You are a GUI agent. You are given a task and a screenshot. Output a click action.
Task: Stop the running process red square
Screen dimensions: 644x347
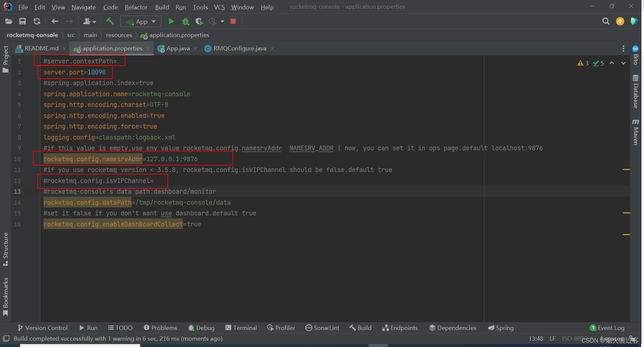(x=233, y=21)
